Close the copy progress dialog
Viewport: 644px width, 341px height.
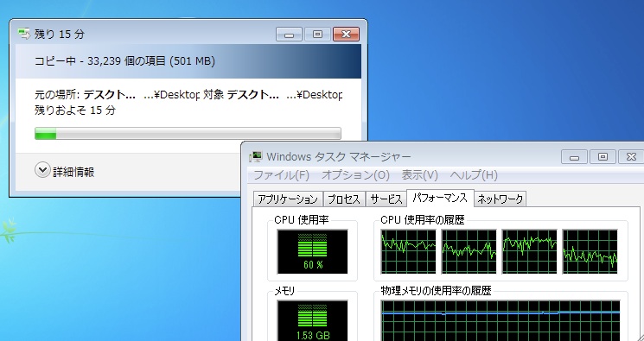[x=346, y=34]
